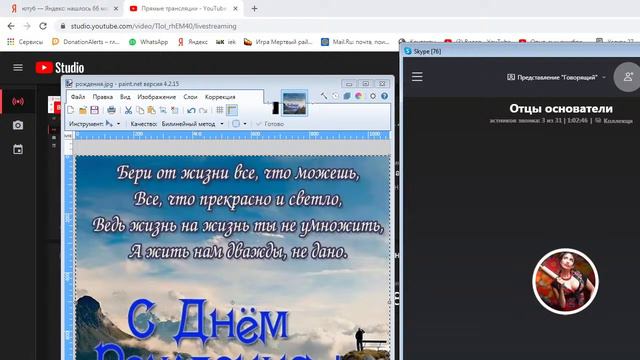This screenshot has width=640, height=360.
Task: Open the Сервисы apps bookmark
Action: (25, 42)
